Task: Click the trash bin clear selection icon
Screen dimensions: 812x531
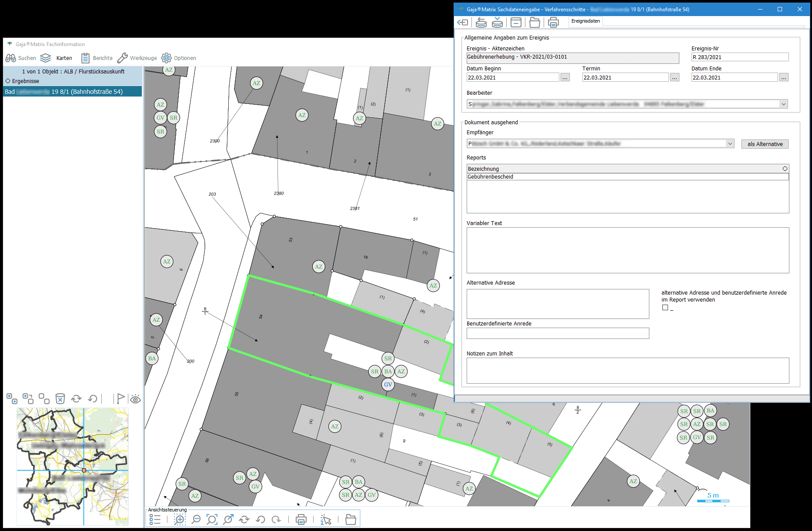Action: coord(60,398)
